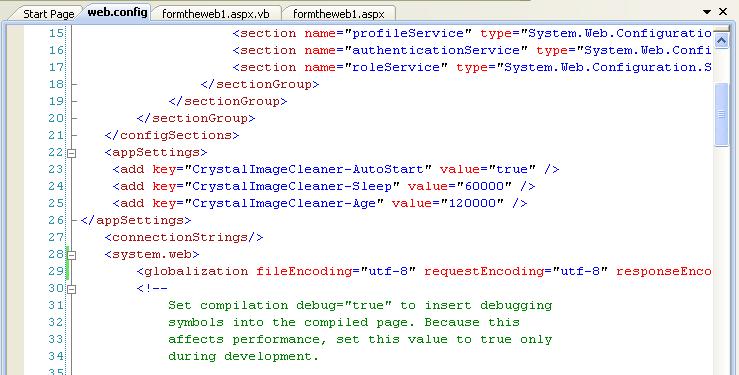
Task: Click the value "60000" on line 24
Action: click(x=484, y=186)
